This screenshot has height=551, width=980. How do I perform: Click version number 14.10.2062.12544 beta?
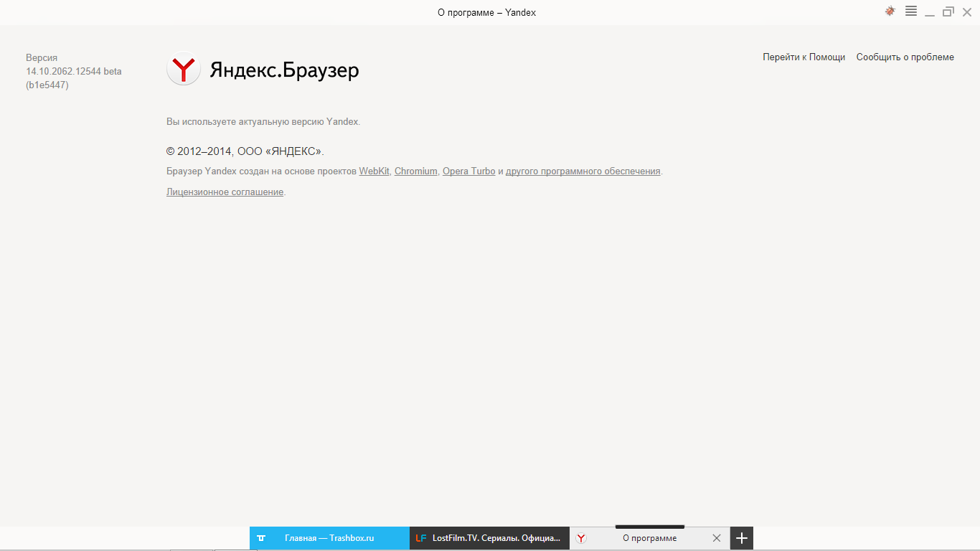click(74, 71)
